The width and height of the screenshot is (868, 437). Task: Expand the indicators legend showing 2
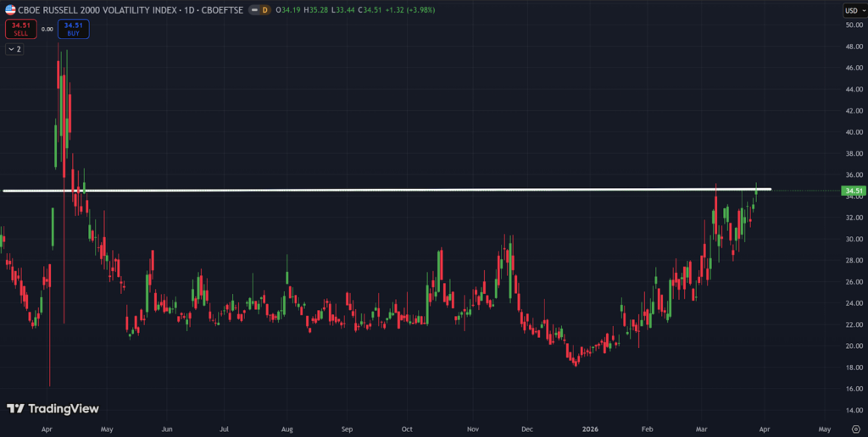pyautogui.click(x=14, y=49)
